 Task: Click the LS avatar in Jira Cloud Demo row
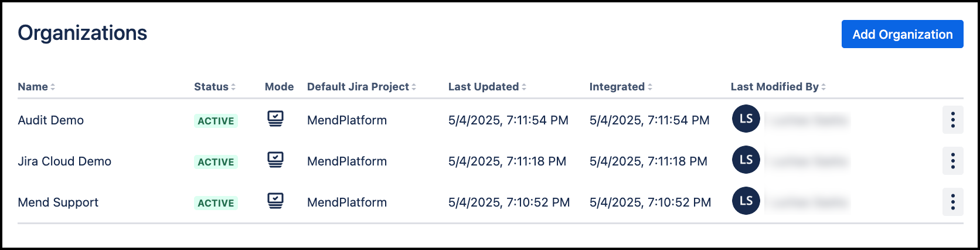coord(746,160)
